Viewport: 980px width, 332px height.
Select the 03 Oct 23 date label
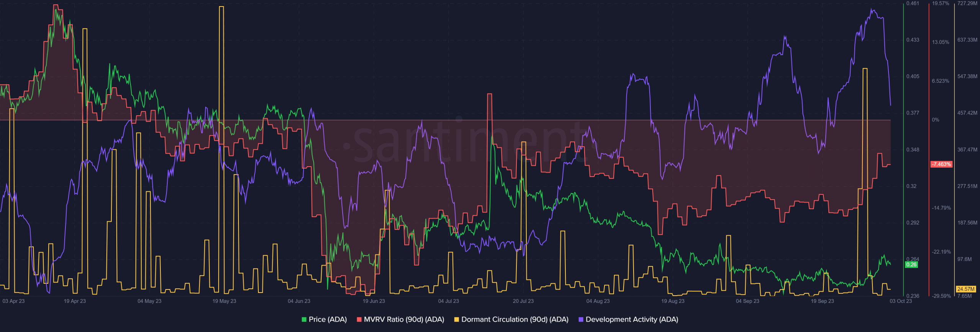point(901,301)
